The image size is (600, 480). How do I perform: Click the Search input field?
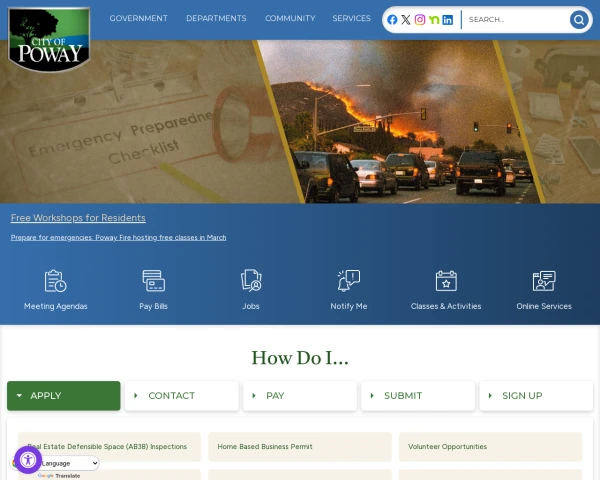click(x=517, y=20)
